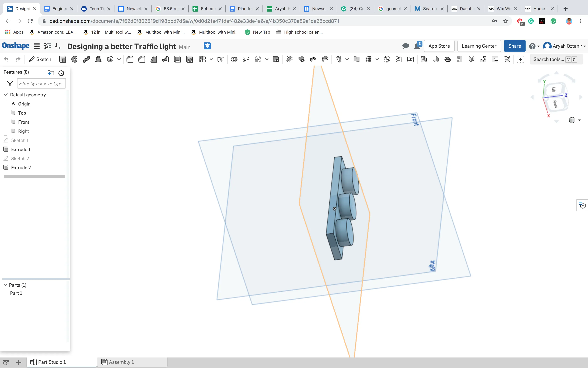Viewport: 588px width, 368px height.
Task: Expand the transform tools dropdown arrow
Action: tap(267, 59)
